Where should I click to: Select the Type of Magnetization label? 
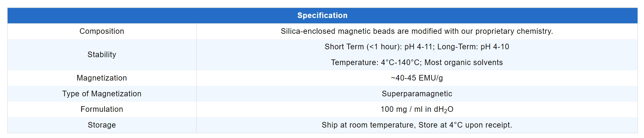pyautogui.click(x=102, y=94)
